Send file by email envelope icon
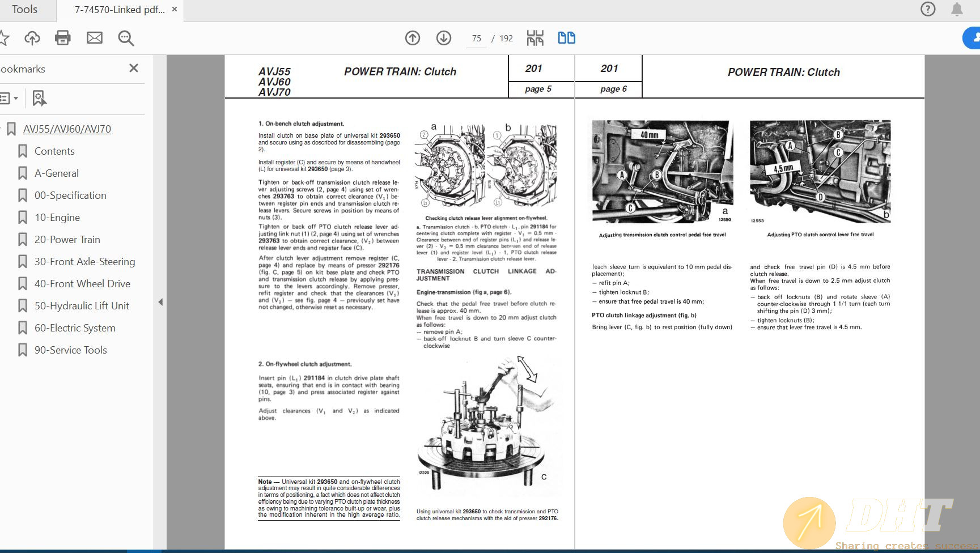980x553 pixels. point(95,38)
